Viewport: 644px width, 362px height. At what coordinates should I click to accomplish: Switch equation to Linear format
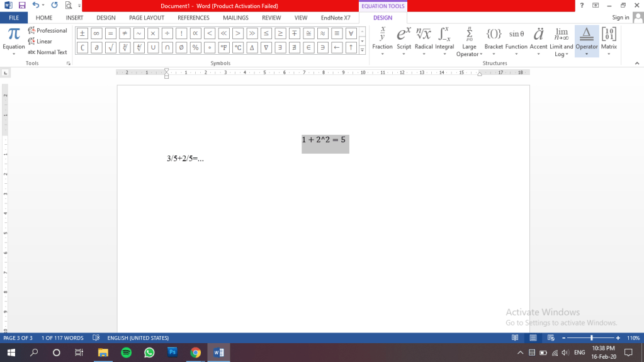(x=40, y=42)
